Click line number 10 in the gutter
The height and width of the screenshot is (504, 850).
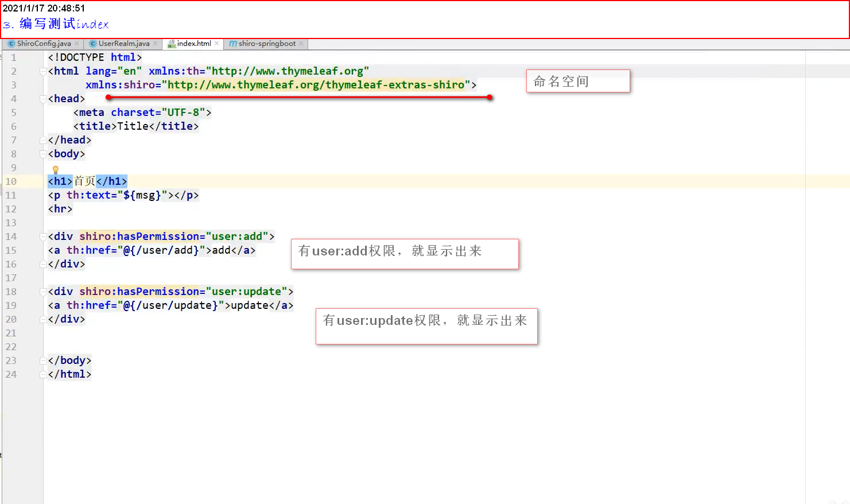click(11, 181)
